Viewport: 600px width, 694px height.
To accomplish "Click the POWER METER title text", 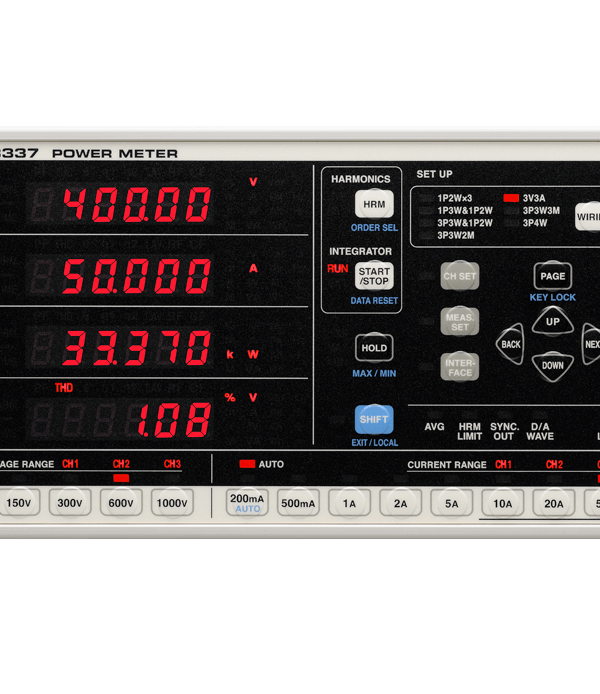I will click(x=115, y=154).
